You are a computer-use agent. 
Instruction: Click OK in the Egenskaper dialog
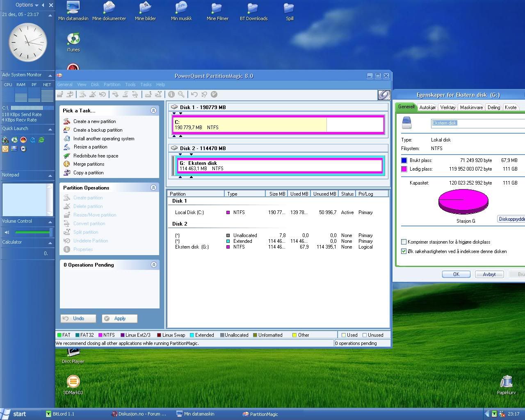[x=456, y=274]
